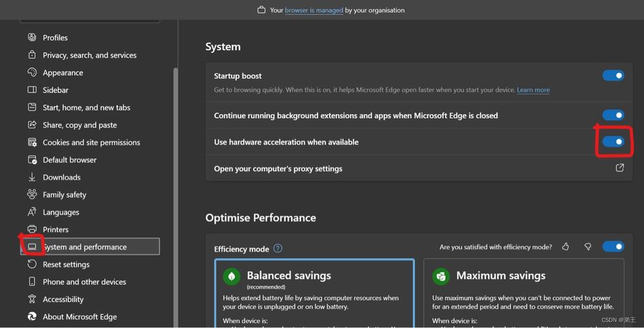This screenshot has height=328, width=644.
Task: Open Privacy, search, and services settings
Action: pos(90,55)
